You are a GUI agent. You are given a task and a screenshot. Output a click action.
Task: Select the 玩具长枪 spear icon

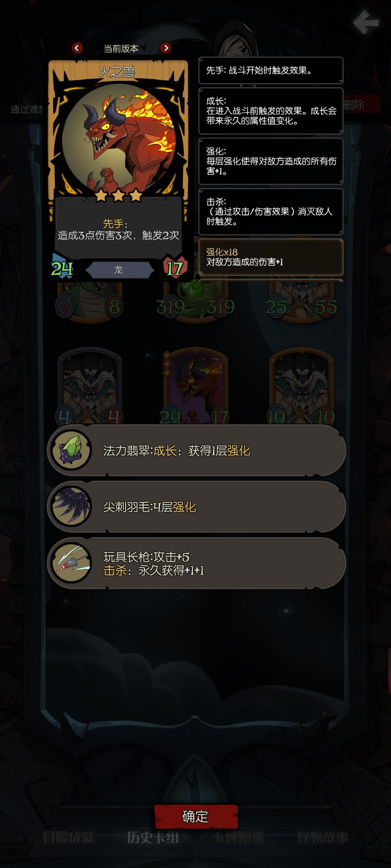(x=71, y=563)
